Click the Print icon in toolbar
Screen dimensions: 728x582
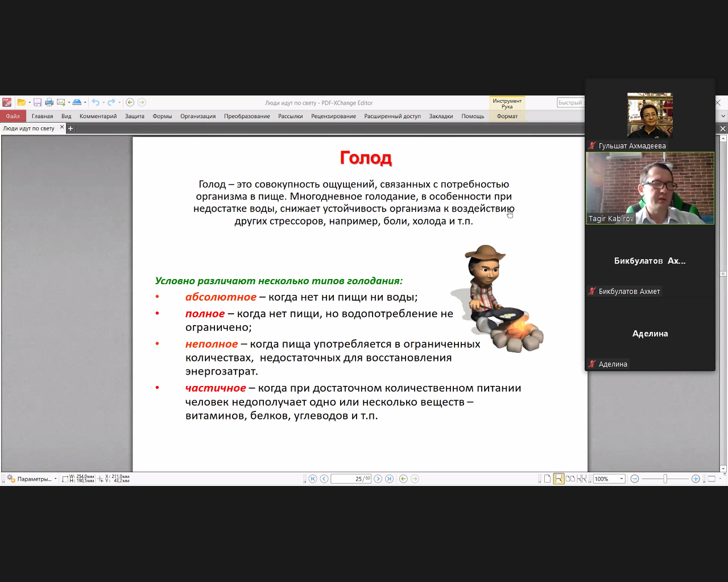(49, 102)
